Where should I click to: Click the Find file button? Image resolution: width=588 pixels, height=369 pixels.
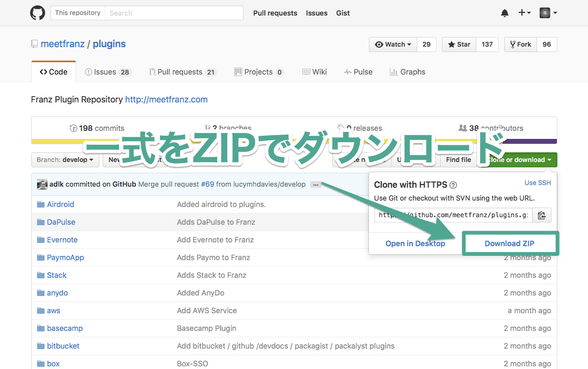(458, 160)
